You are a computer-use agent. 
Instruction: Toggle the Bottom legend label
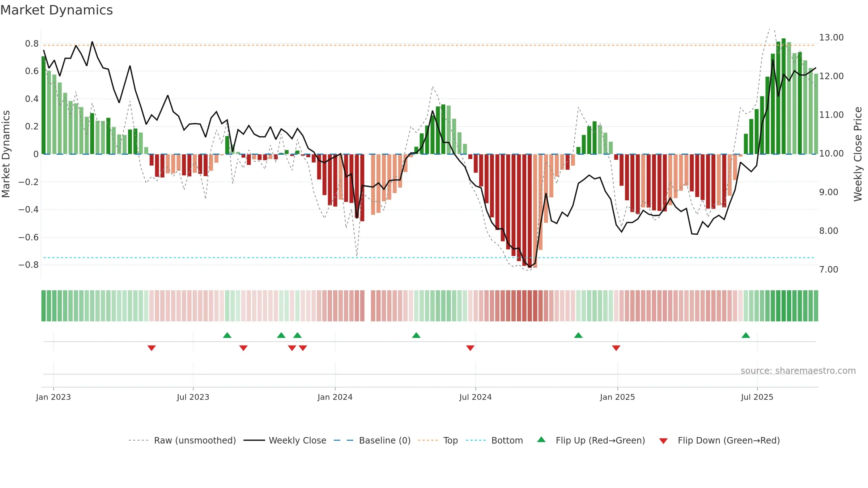[x=507, y=440]
